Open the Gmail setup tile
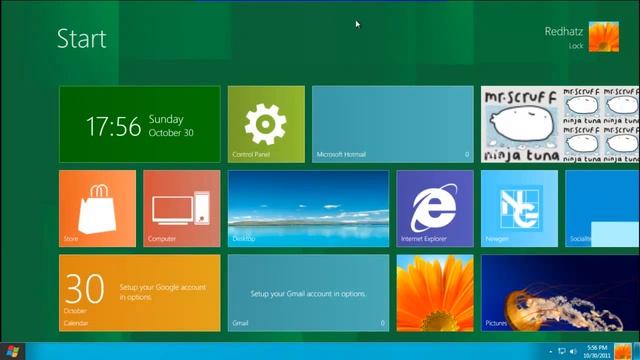 coord(308,293)
